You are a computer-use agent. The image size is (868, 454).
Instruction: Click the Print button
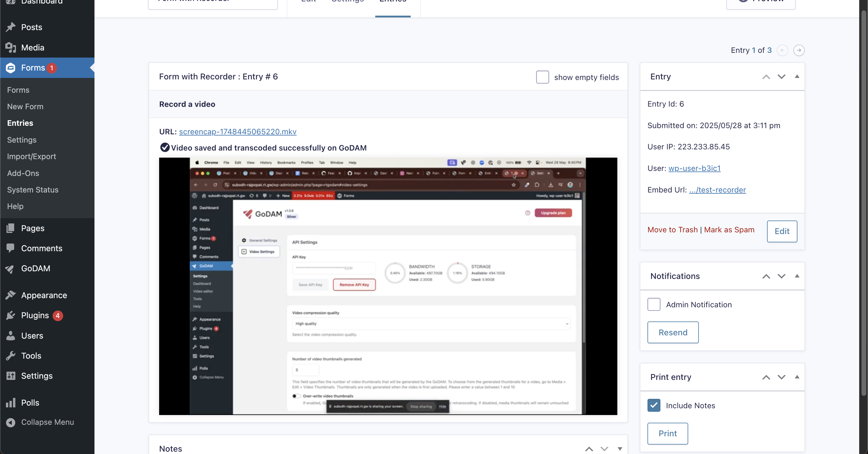point(667,433)
